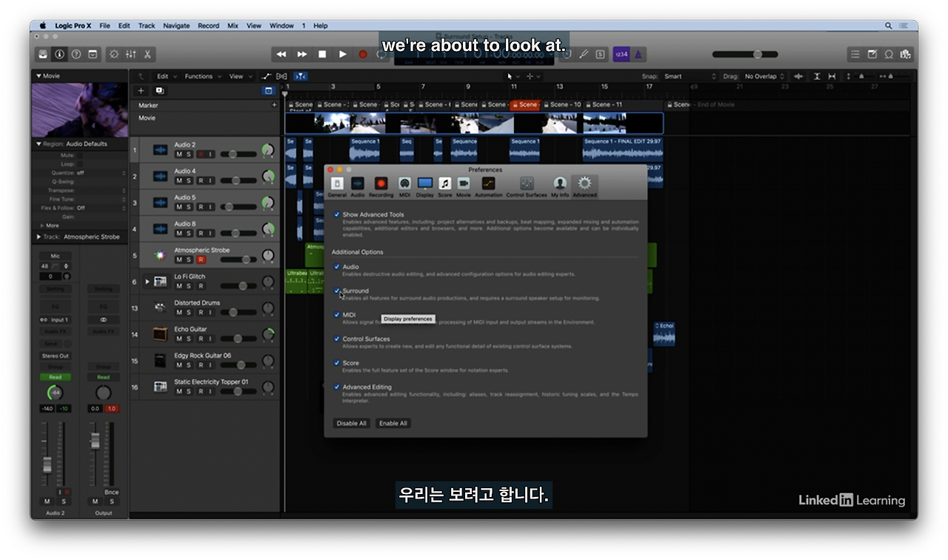The height and width of the screenshot is (560, 948).
Task: Uncheck the Advanced Editing checkbox
Action: [337, 387]
